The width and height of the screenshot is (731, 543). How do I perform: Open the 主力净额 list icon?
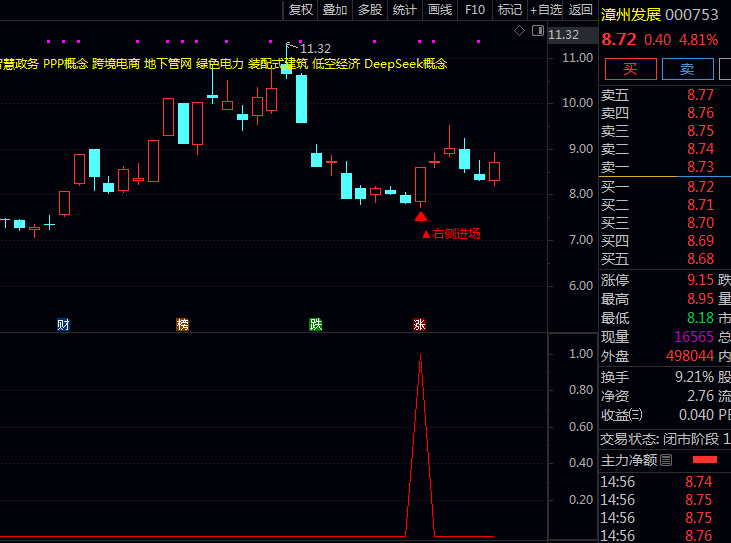[x=666, y=460]
